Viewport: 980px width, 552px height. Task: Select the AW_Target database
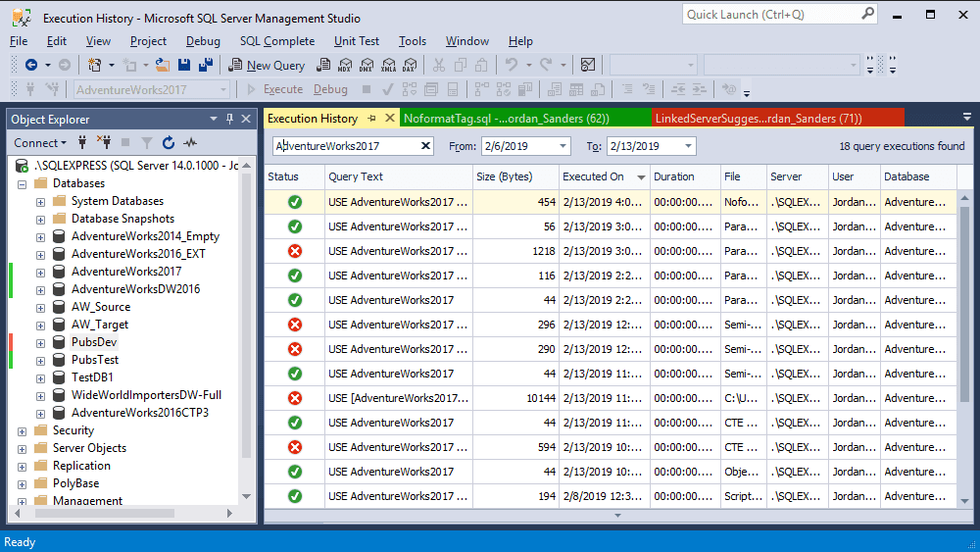(x=99, y=325)
